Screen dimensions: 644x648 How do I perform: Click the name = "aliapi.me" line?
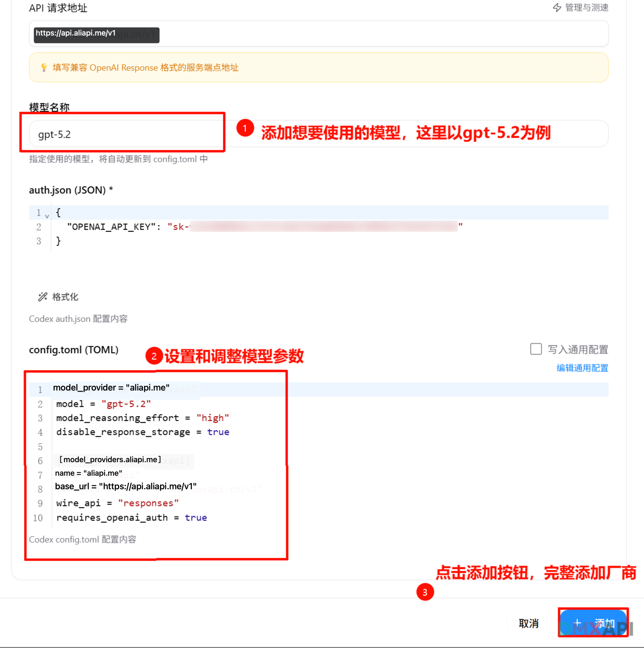point(89,473)
